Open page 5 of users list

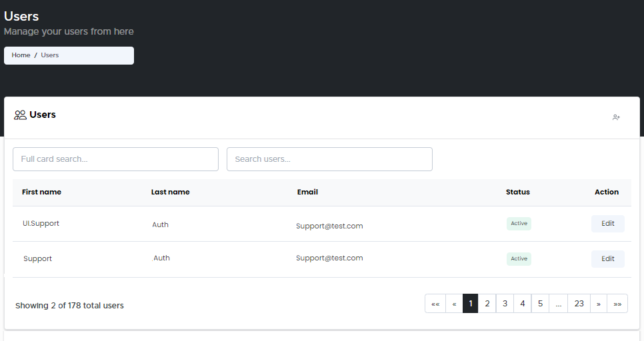pos(540,304)
